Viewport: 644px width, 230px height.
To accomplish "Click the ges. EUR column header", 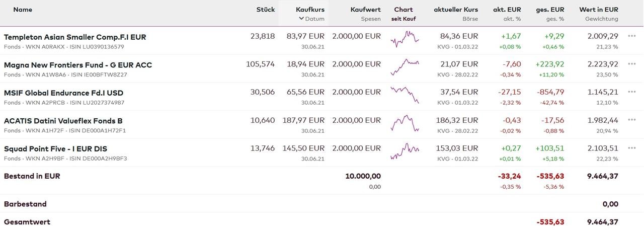I will point(550,10).
